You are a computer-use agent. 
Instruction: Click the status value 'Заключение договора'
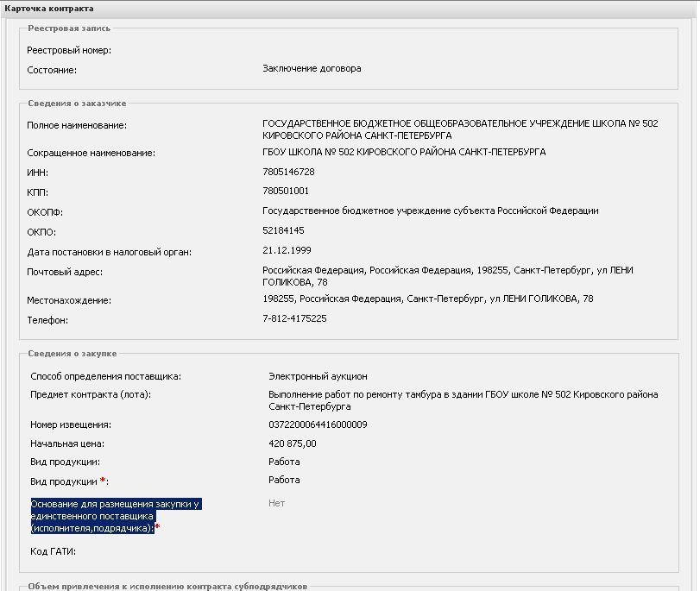(312, 69)
